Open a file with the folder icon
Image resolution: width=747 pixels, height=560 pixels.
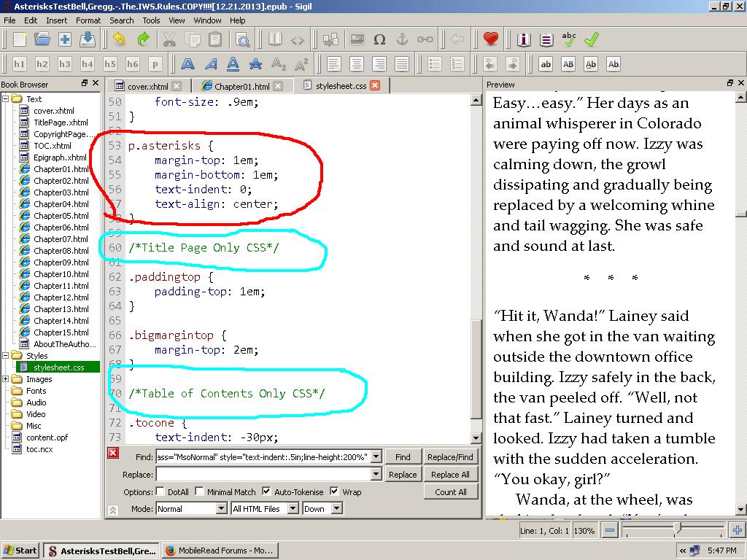coord(42,39)
